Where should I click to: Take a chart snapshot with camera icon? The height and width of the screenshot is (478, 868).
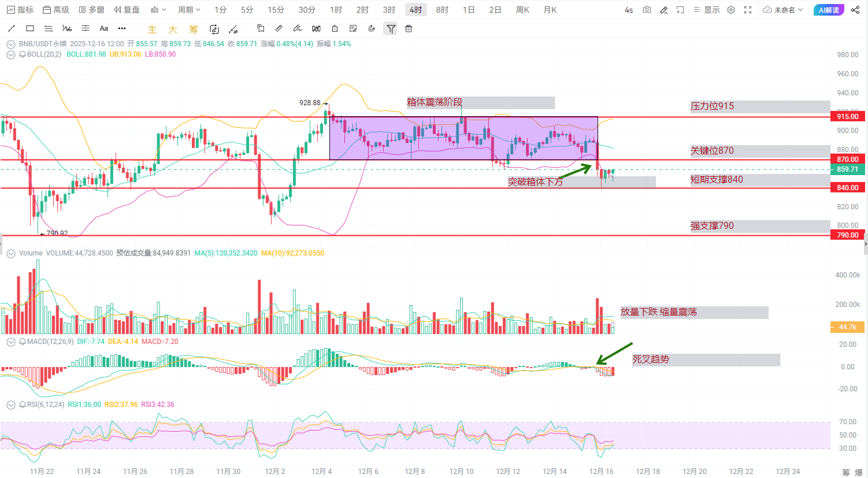[x=647, y=10]
